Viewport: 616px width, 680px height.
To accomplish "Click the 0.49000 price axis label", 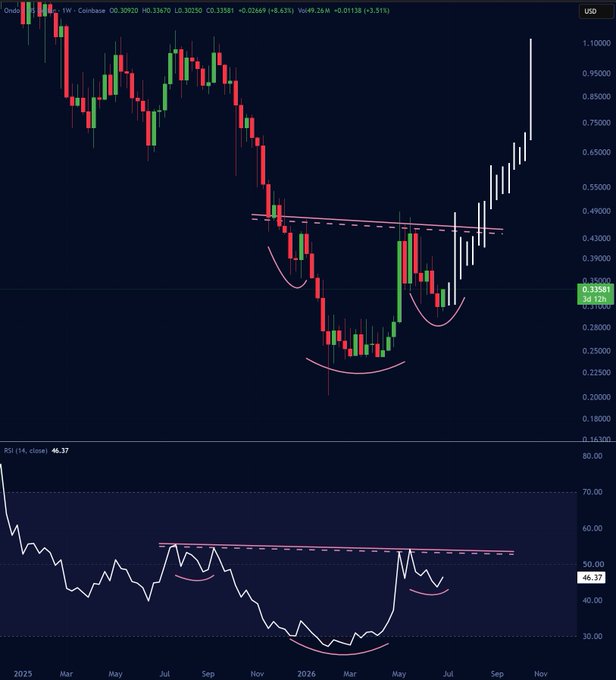I will pos(596,211).
